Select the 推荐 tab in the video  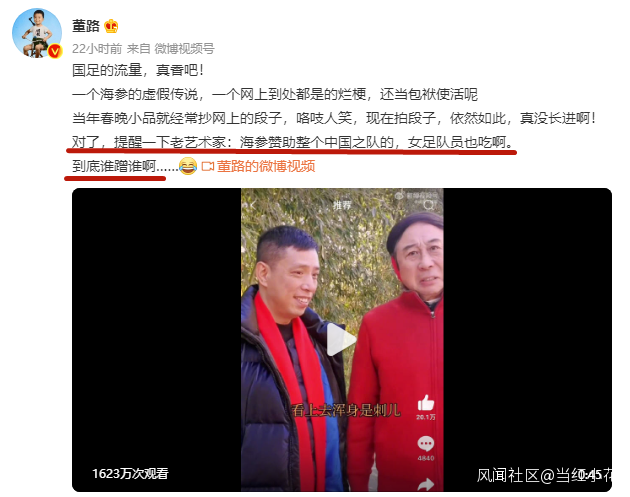coord(342,206)
